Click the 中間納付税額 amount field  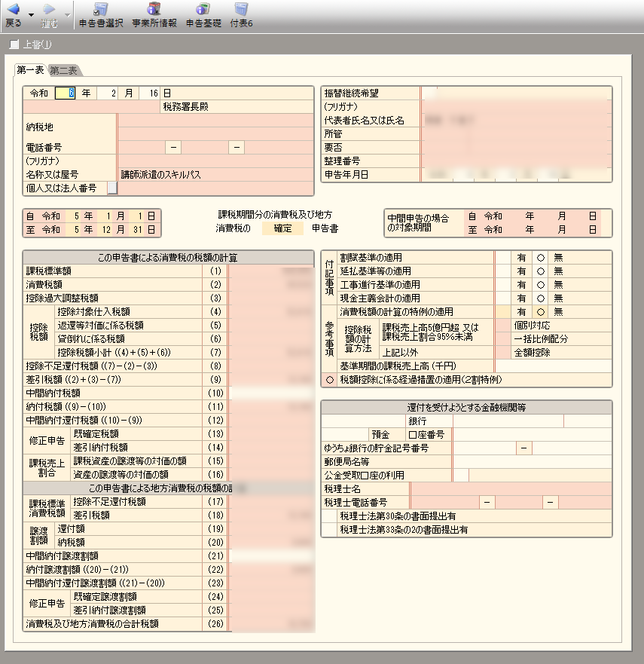point(270,393)
